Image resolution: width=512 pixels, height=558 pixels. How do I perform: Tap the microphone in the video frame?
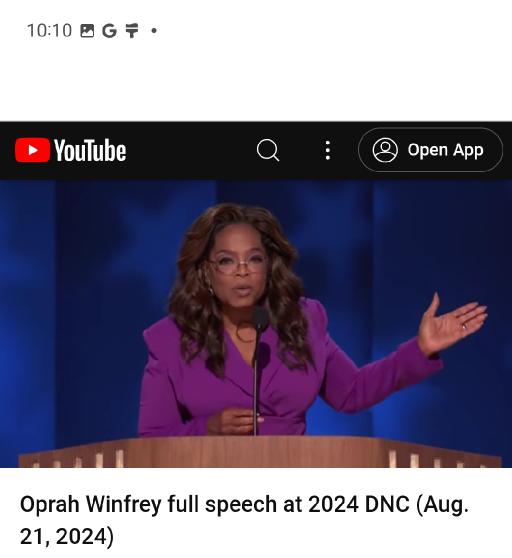pyautogui.click(x=260, y=319)
